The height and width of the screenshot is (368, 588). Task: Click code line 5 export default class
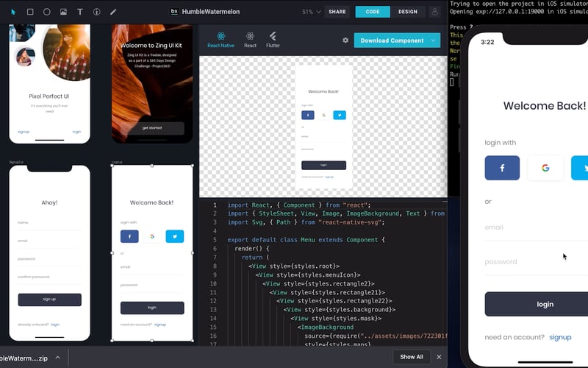point(306,240)
